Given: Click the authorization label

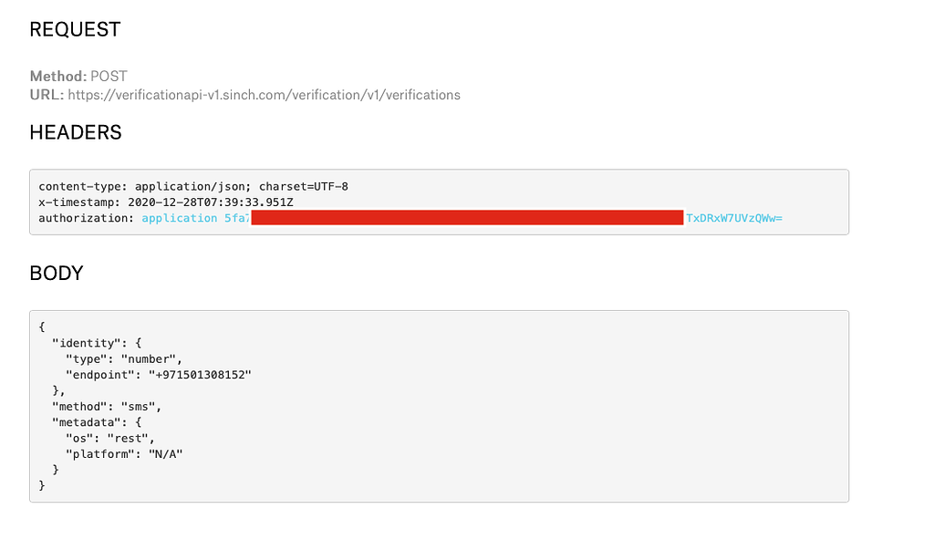Looking at the screenshot, I should (87, 218).
